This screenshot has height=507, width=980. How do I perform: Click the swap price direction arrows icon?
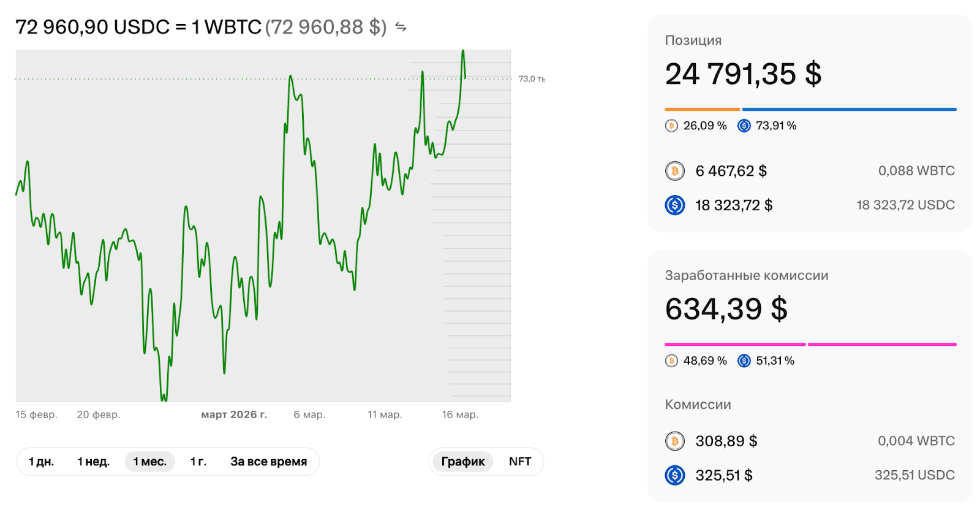point(401,27)
